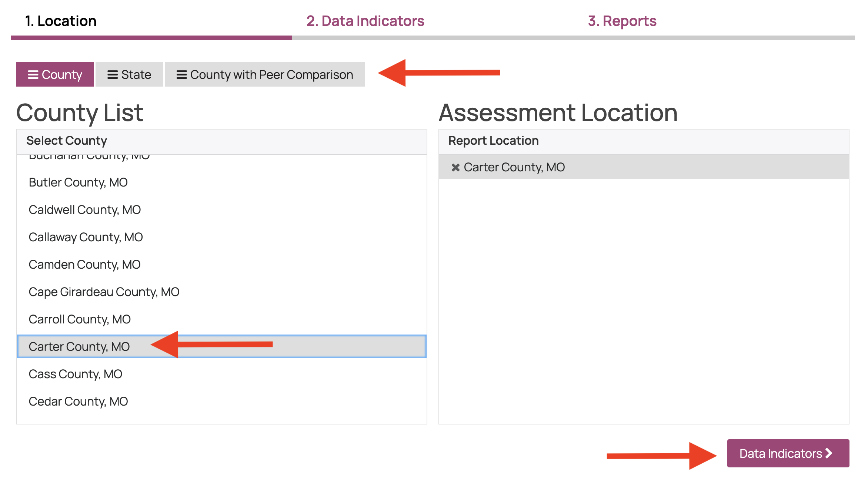This screenshot has height=487, width=868.
Task: Click the hamburger icon on the County button
Action: (33, 74)
